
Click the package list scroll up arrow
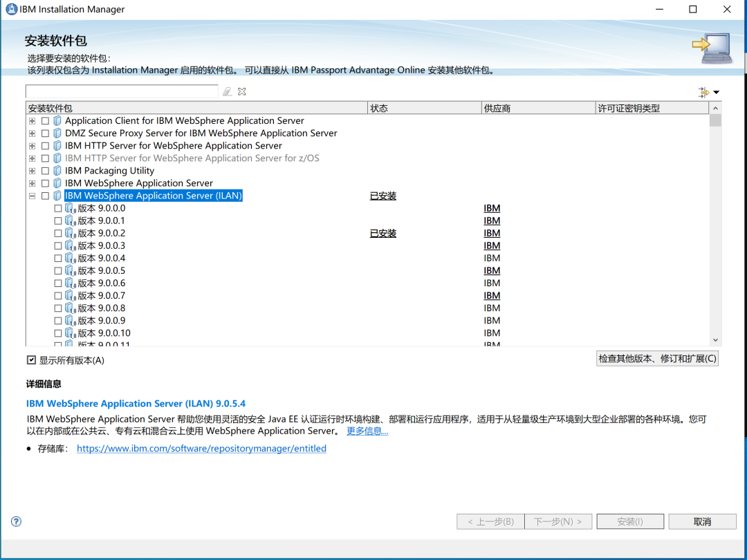tap(715, 108)
